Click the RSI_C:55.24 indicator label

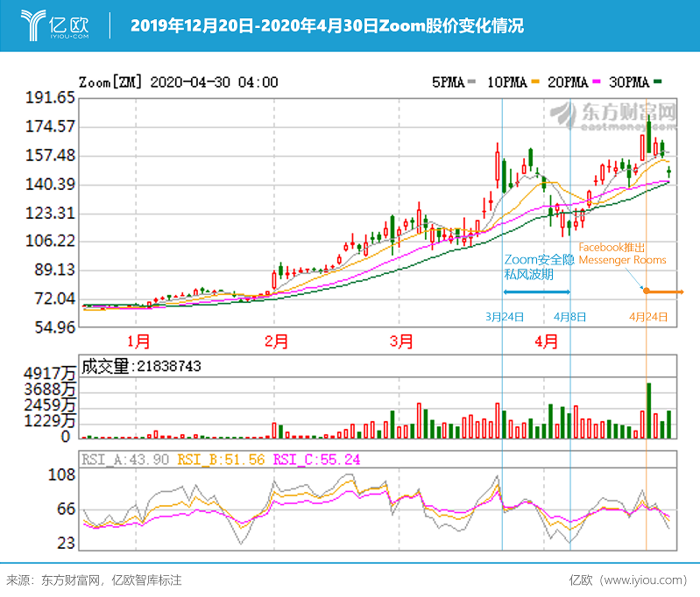click(x=316, y=460)
